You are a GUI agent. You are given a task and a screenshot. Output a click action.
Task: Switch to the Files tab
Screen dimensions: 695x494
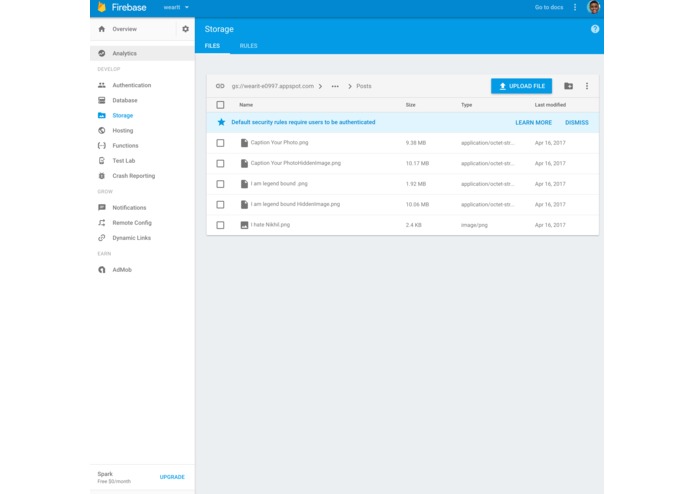212,46
